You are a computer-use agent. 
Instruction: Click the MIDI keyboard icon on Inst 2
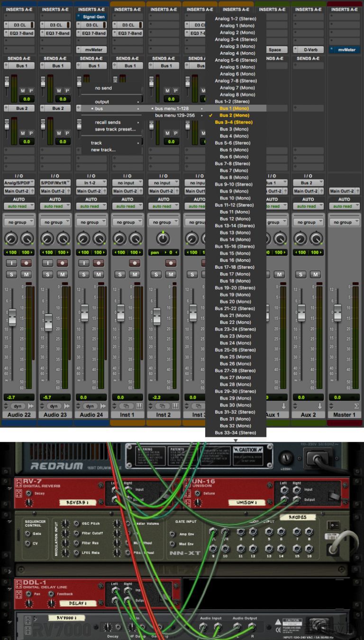click(175, 406)
